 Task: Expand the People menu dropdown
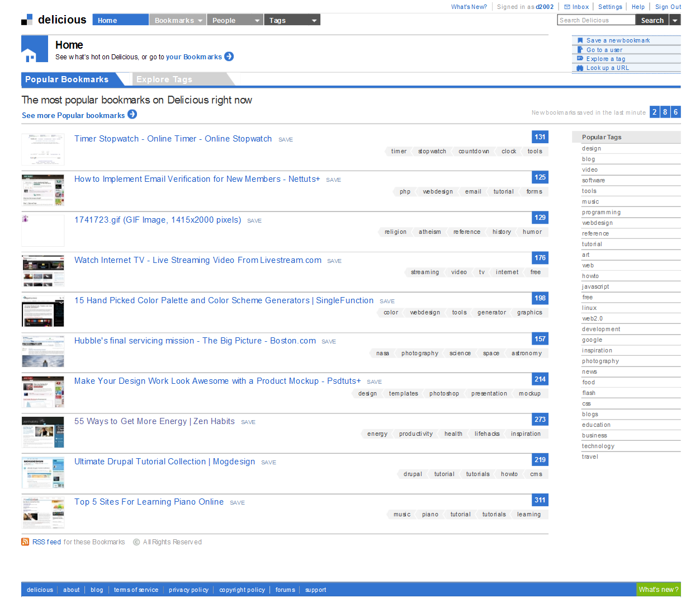[x=257, y=21]
